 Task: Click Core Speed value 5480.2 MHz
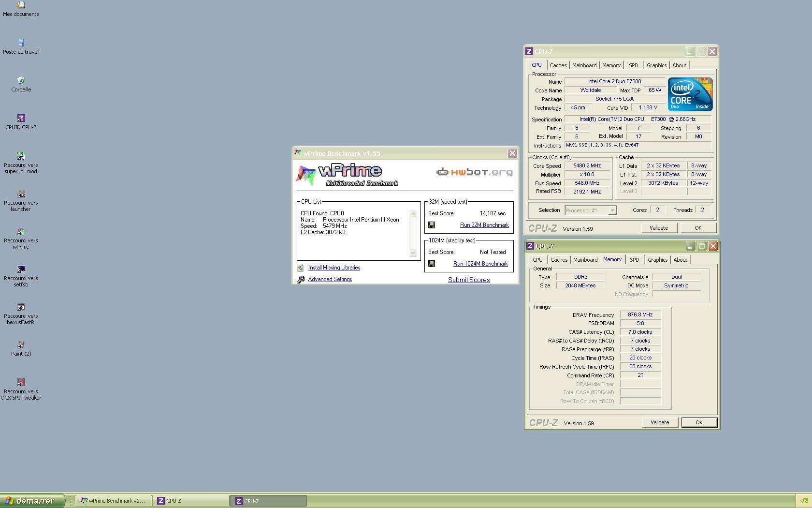pyautogui.click(x=587, y=165)
